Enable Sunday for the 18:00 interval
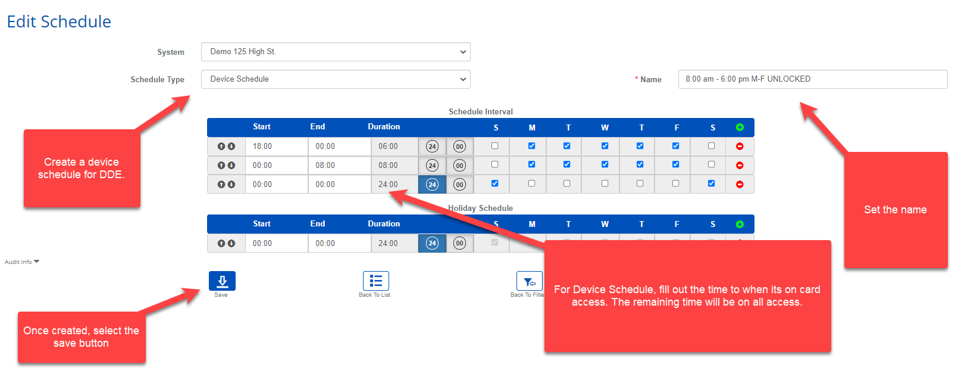 494,146
